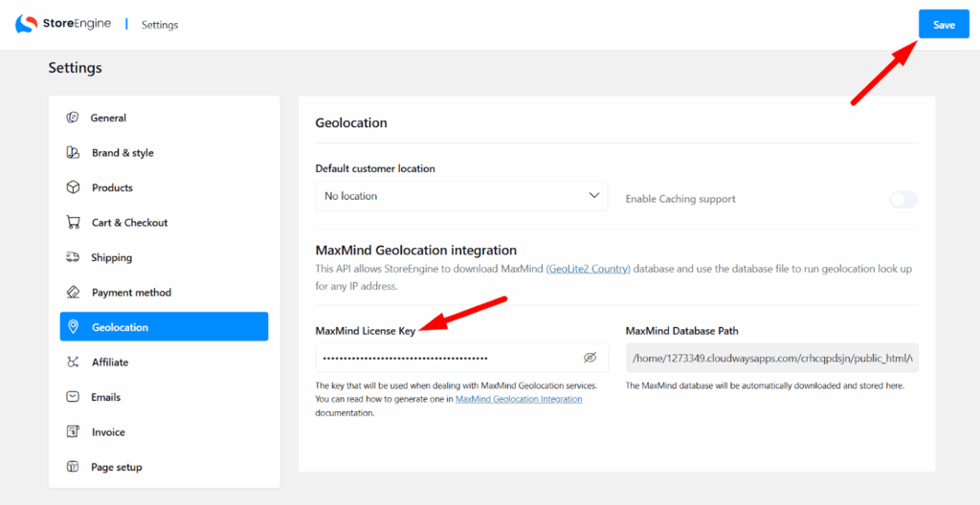
Task: Enable the Caching support toggle
Action: tap(902, 199)
